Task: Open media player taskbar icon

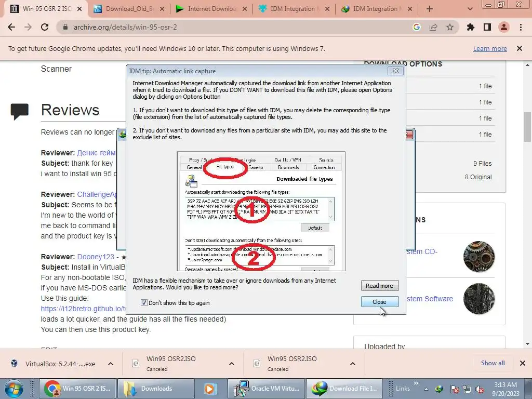Action: pyautogui.click(x=210, y=389)
